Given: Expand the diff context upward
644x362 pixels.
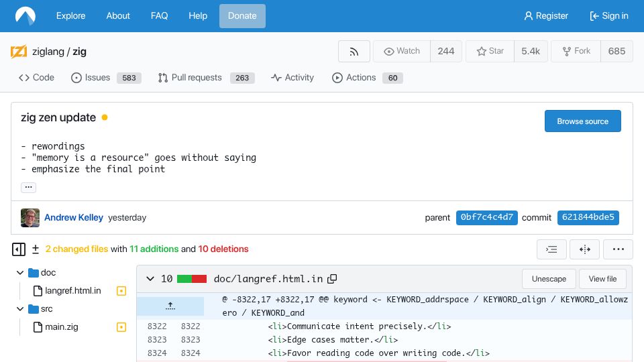Looking at the screenshot, I should pos(170,306).
